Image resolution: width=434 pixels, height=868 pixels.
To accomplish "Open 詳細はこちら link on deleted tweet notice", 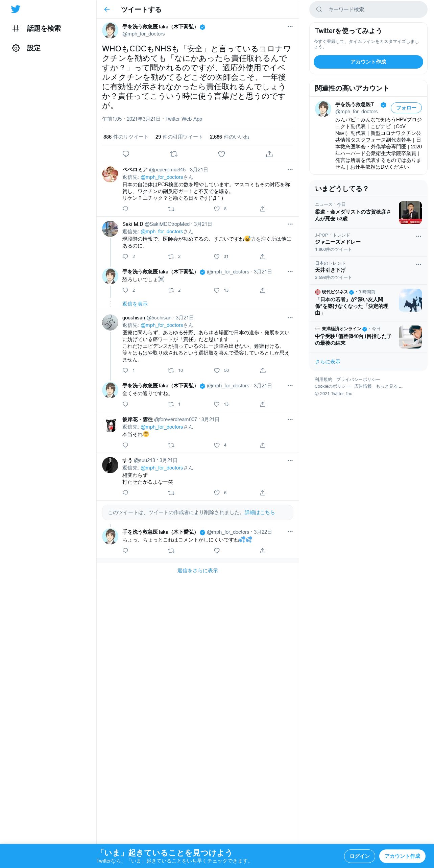I will click(x=260, y=512).
